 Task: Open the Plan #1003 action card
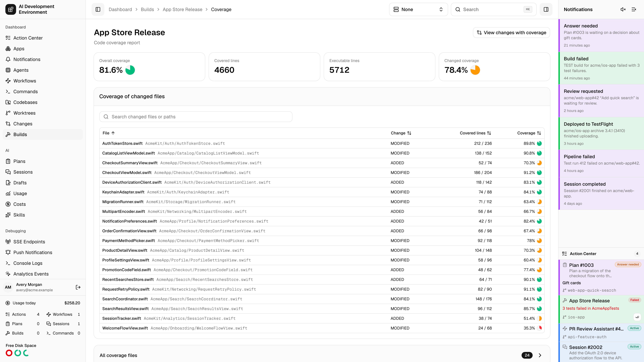tap(601, 277)
